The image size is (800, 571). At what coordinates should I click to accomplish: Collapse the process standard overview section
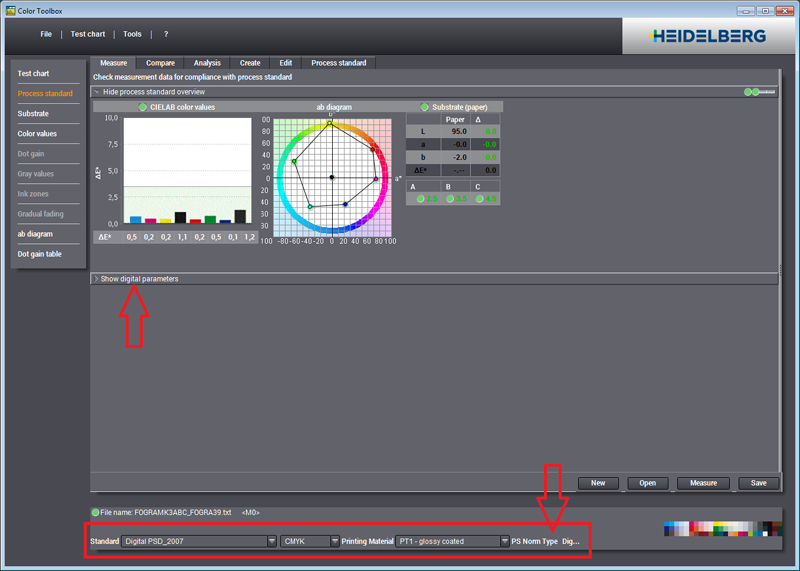97,91
